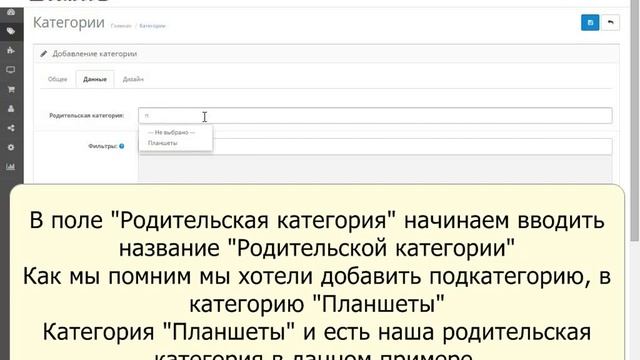640x360 pixels.
Task: Click the Родительская категория input field
Action: coord(375,116)
